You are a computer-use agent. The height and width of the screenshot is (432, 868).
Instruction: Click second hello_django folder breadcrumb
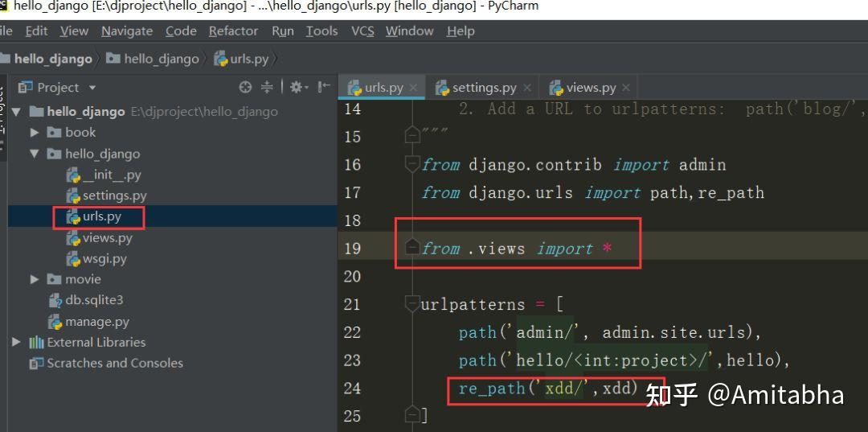(x=152, y=59)
